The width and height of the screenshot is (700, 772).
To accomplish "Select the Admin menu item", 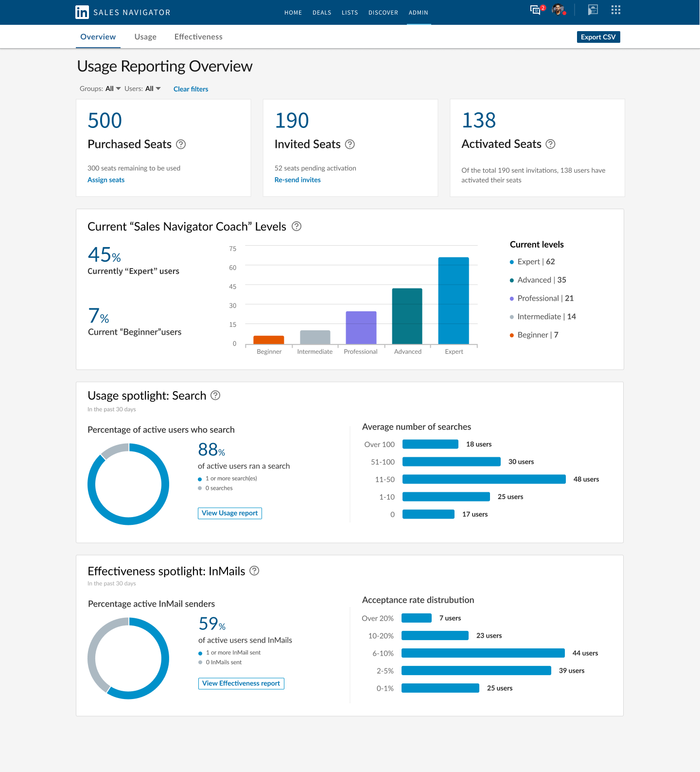I will (x=419, y=13).
